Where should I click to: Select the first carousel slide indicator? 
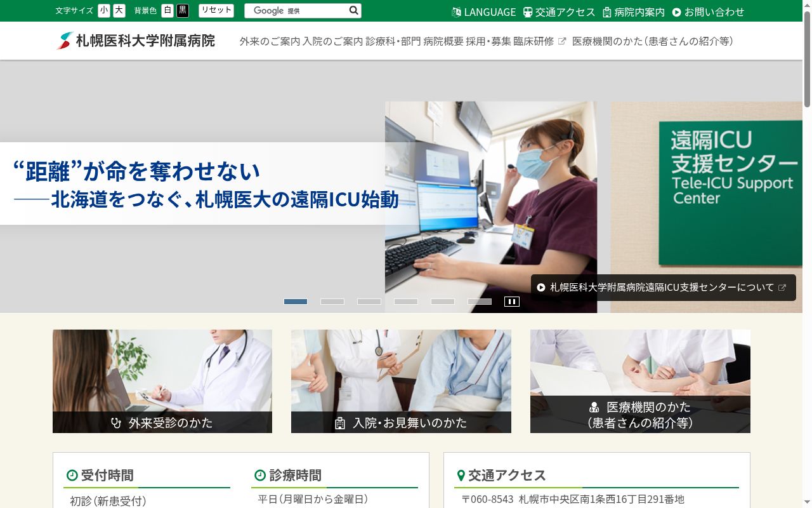pyautogui.click(x=296, y=302)
